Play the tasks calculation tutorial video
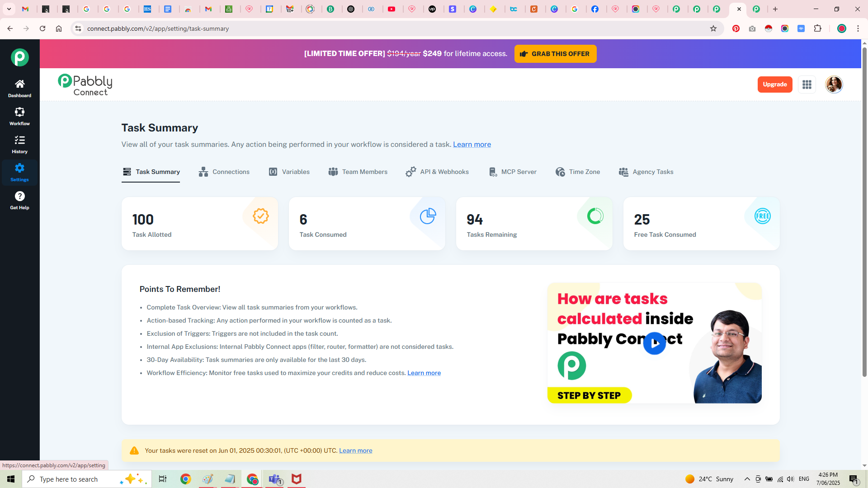868x488 pixels. click(654, 343)
